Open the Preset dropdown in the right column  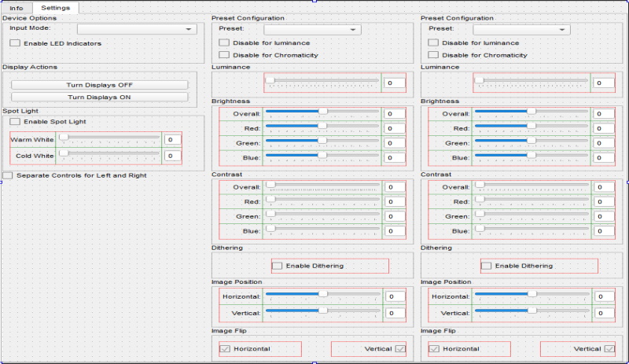(521, 29)
